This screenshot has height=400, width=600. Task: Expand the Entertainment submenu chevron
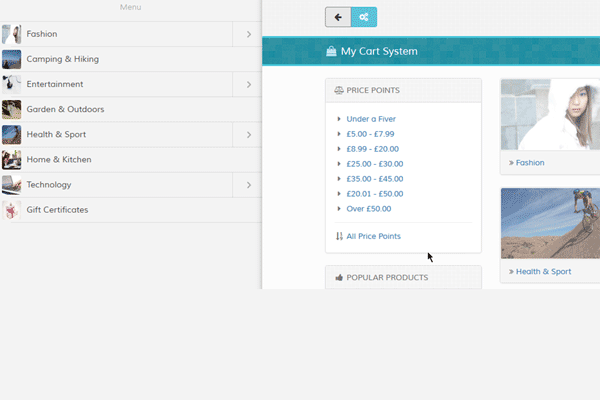[x=249, y=84]
